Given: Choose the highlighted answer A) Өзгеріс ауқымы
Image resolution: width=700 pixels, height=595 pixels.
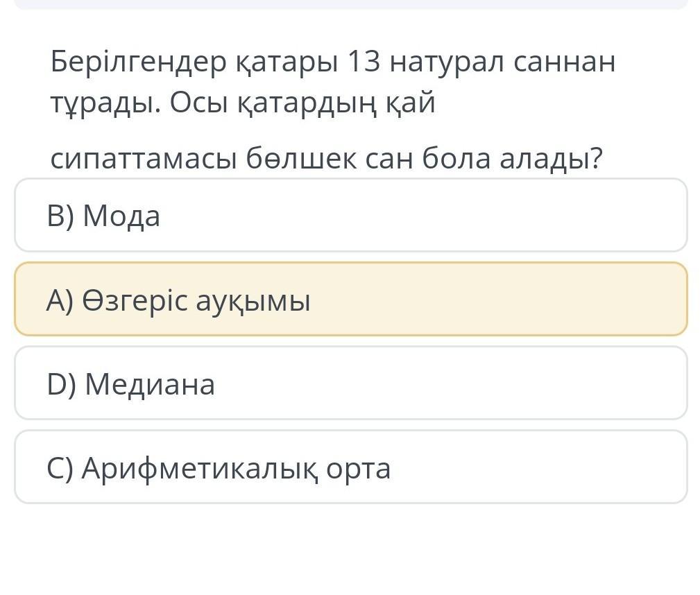Looking at the screenshot, I should 350,300.
